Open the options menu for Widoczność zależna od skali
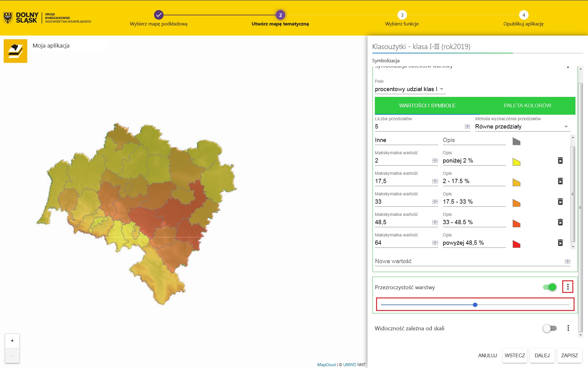The image size is (588, 368). 568,328
